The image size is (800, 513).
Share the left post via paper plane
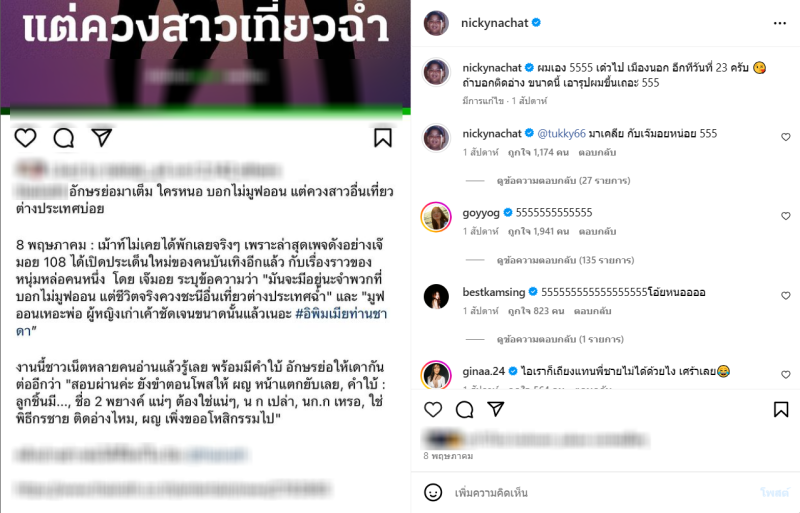pos(102,137)
